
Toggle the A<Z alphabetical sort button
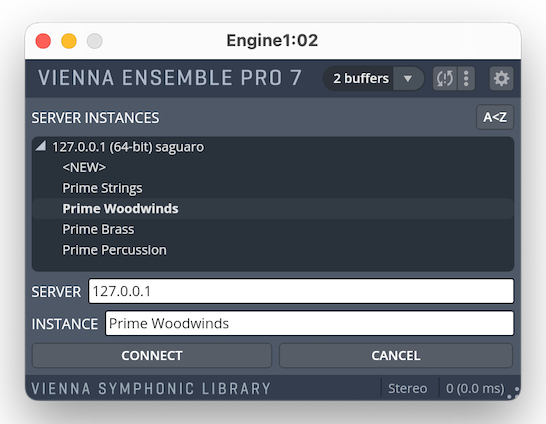pos(494,117)
